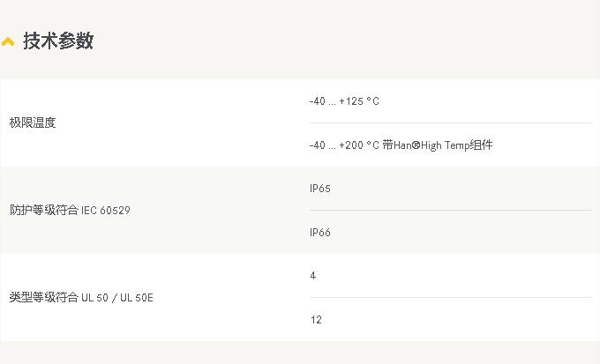The width and height of the screenshot is (600, 364).
Task: Click the divider between values 4 and 12
Action: point(450,298)
